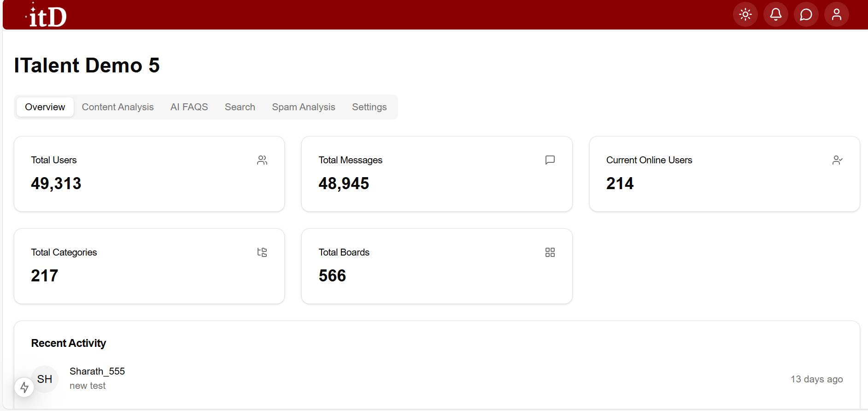The width and height of the screenshot is (868, 411).
Task: Open the chat messages bubble icon
Action: click(806, 15)
